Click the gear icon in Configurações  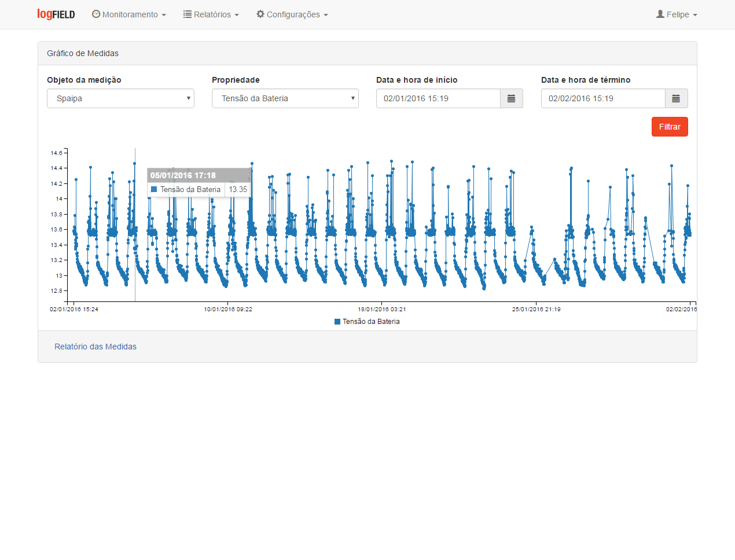(260, 14)
